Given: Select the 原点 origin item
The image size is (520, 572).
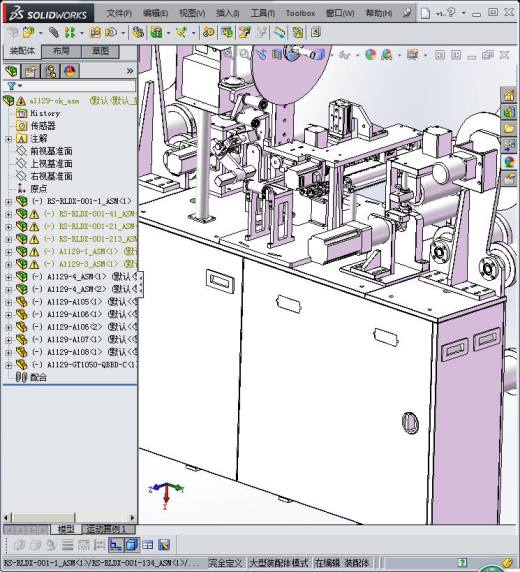Looking at the screenshot, I should pyautogui.click(x=39, y=189).
